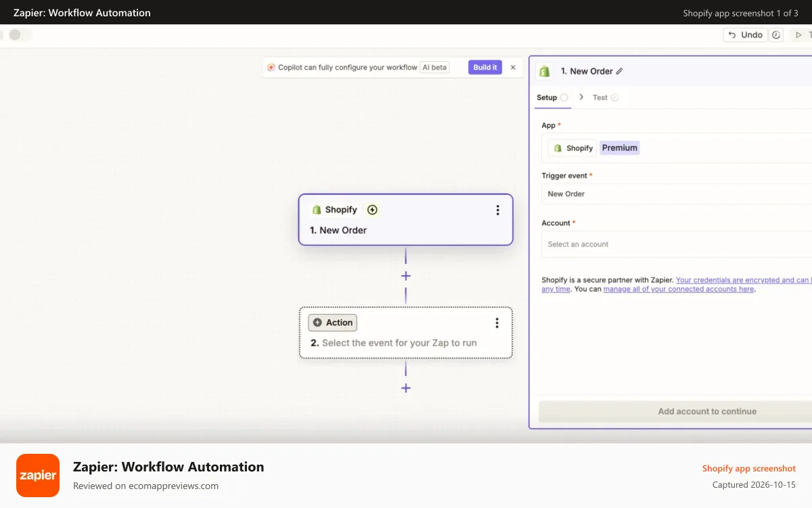Open the Trigger event dropdown showing New Order
The height and width of the screenshot is (508, 812).
coord(677,194)
